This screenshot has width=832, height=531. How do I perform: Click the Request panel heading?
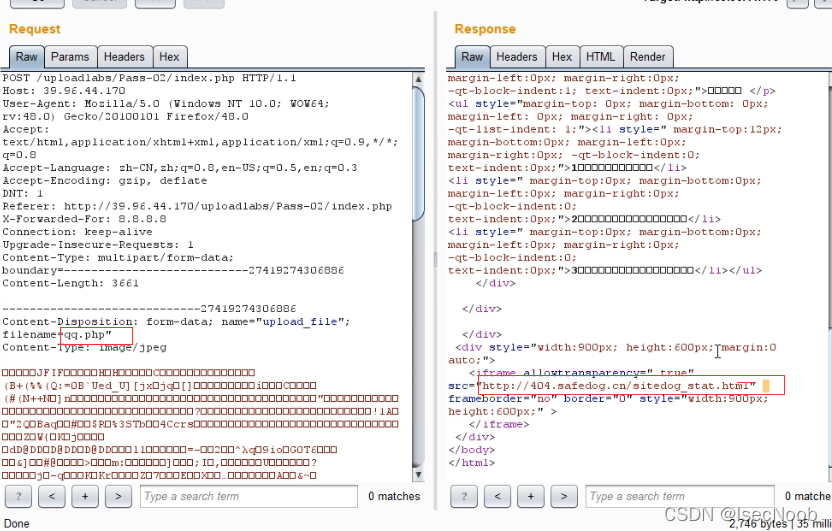tap(34, 29)
